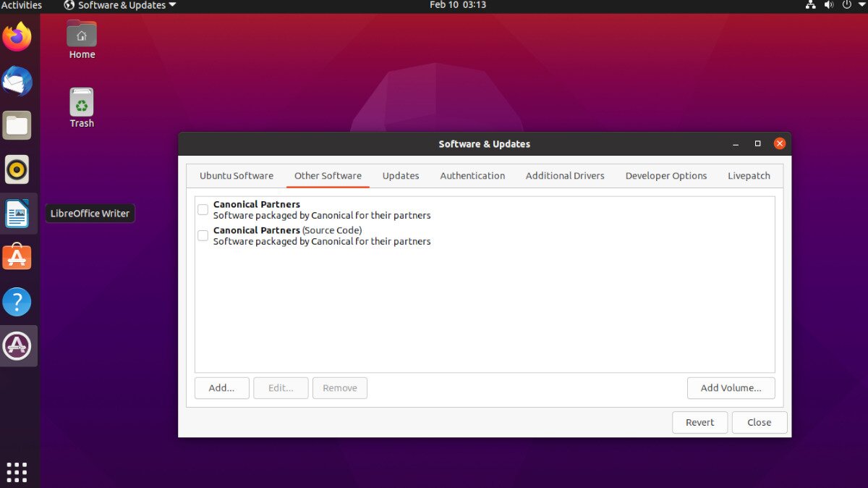Launch Thunderbird mail from the dock

pos(17,81)
